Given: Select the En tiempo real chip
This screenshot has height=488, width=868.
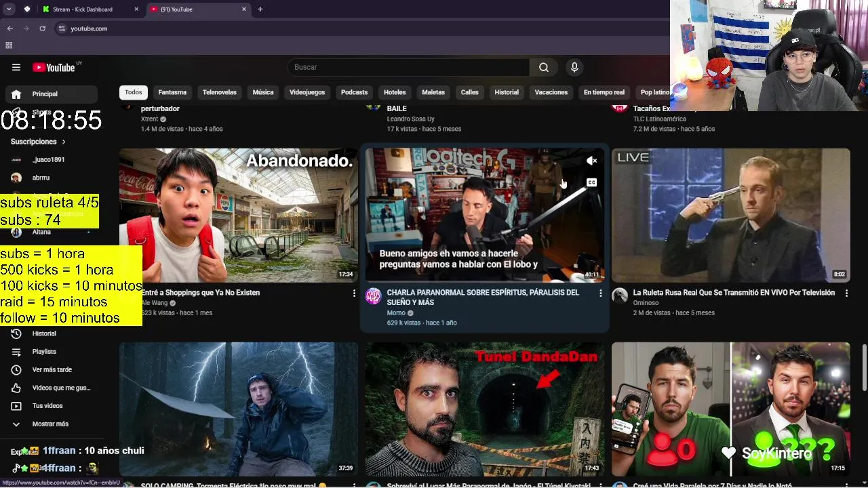Looking at the screenshot, I should tap(604, 92).
